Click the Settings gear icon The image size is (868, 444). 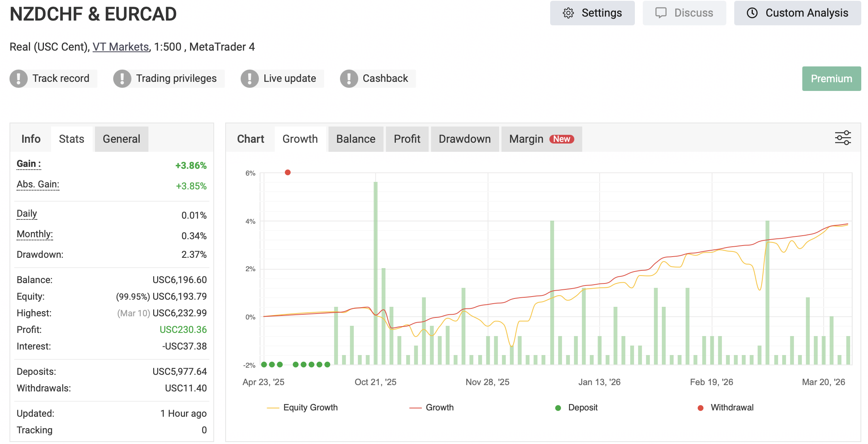[569, 12]
